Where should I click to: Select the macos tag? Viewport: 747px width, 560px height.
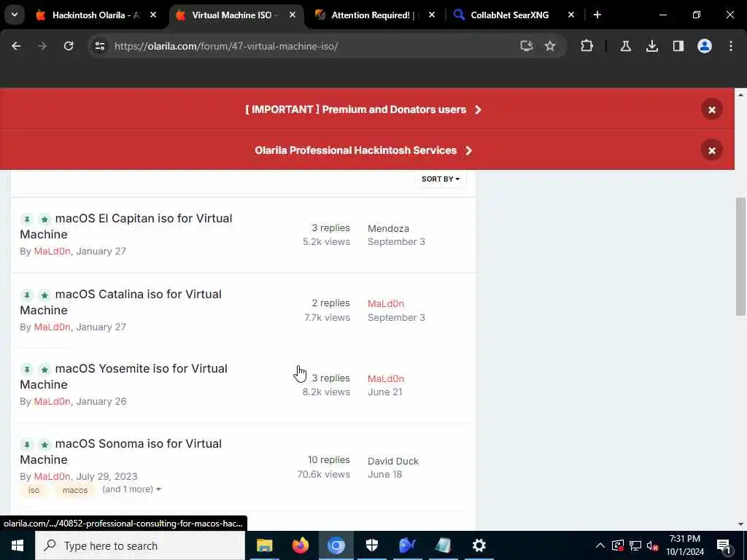(x=75, y=490)
